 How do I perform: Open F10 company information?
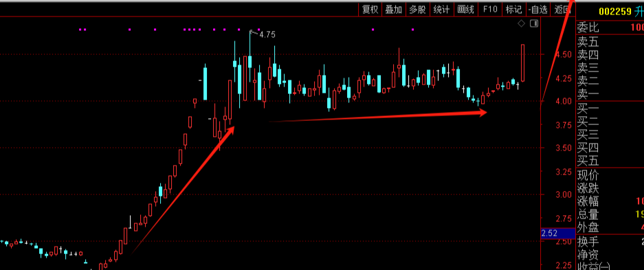490,10
